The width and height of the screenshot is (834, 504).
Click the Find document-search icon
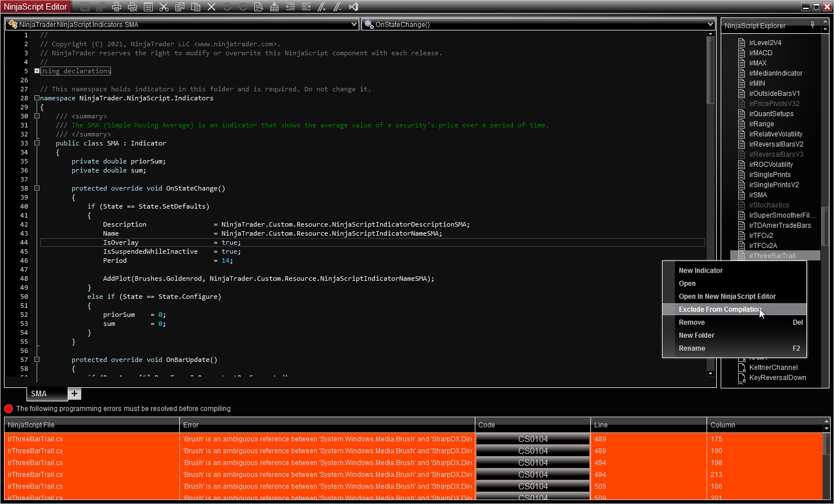tap(259, 7)
